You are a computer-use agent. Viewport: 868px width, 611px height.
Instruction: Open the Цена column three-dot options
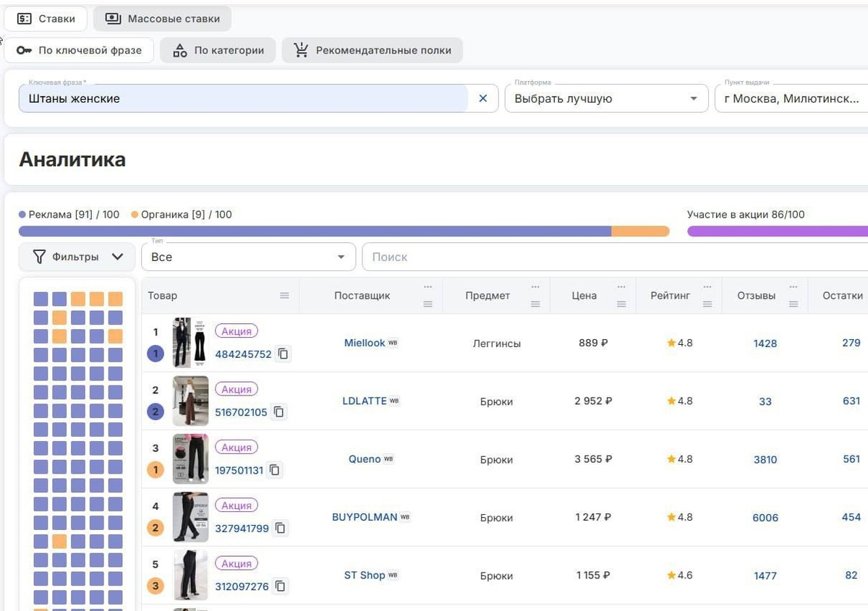(621, 287)
